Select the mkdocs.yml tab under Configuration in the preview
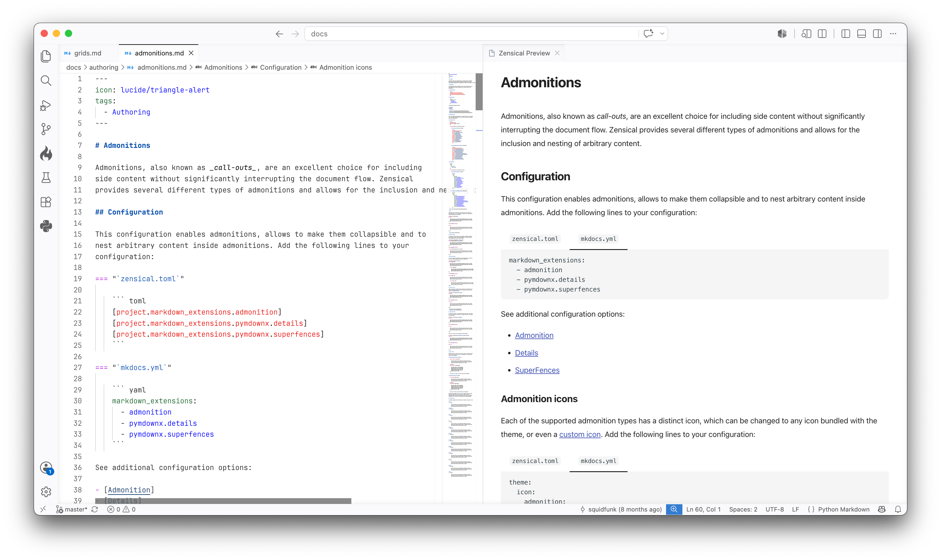The image size is (941, 560). click(598, 239)
